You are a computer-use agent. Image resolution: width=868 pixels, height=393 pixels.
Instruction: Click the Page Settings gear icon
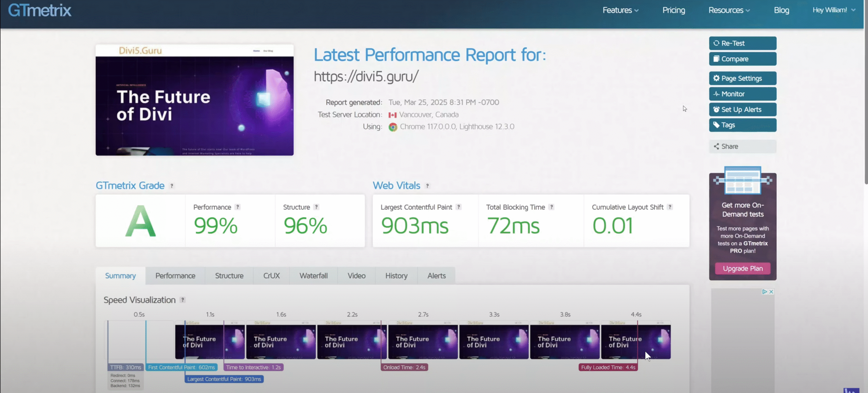pos(717,78)
